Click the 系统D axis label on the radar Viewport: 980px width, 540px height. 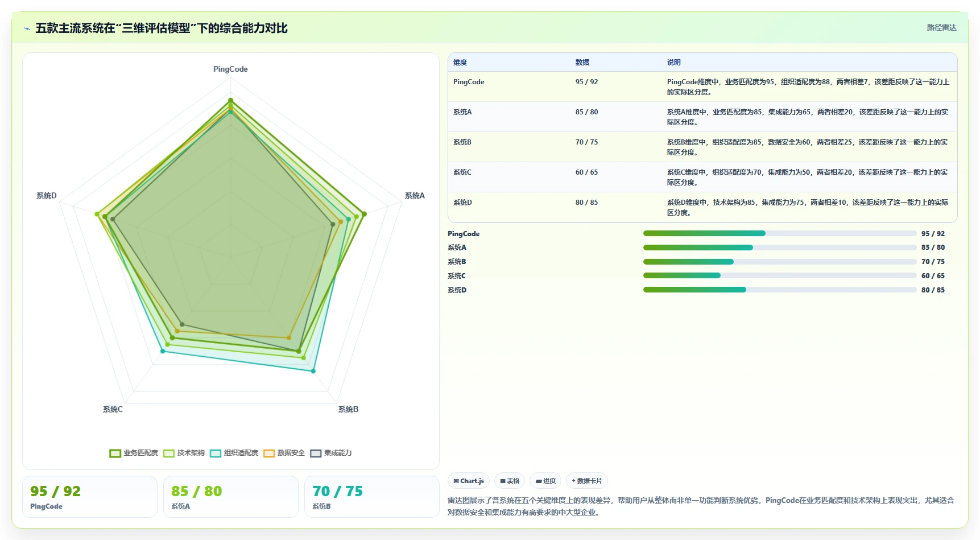tap(47, 196)
